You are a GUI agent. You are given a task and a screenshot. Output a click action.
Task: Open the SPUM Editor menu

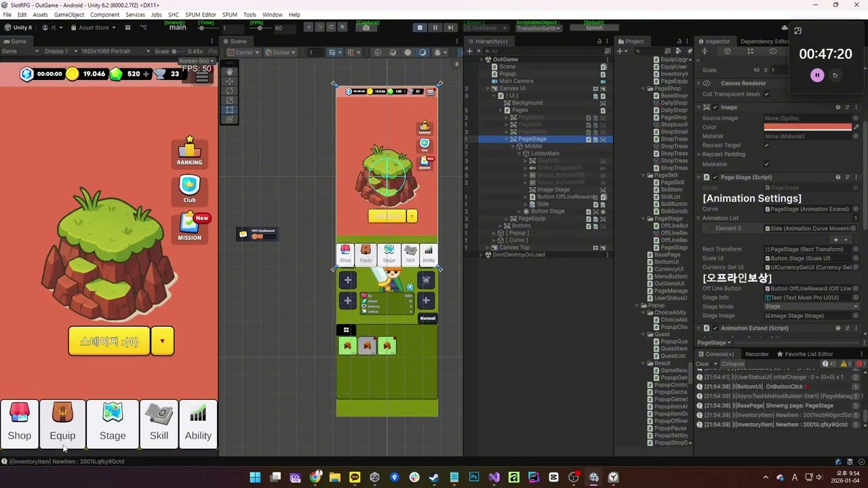click(x=201, y=14)
